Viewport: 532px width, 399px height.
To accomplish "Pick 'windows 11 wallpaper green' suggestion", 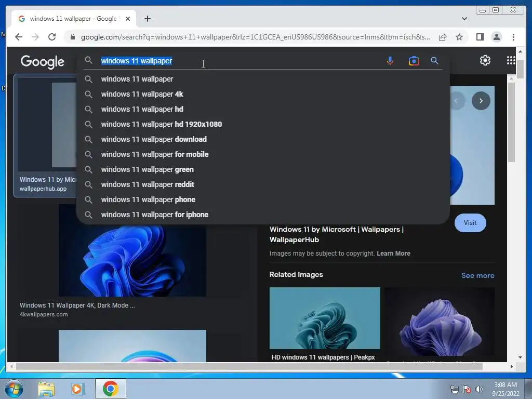I will 263,169.
